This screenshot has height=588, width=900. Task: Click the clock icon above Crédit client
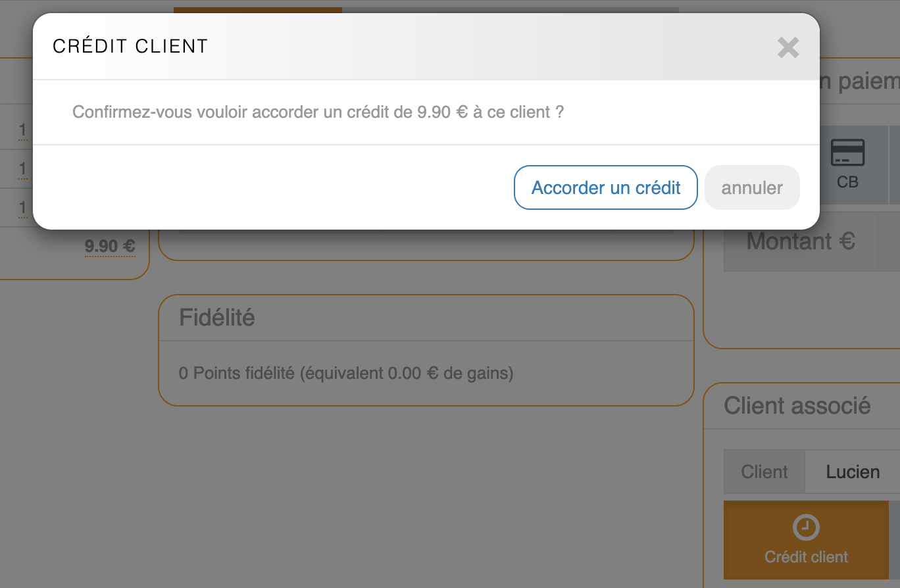(806, 527)
